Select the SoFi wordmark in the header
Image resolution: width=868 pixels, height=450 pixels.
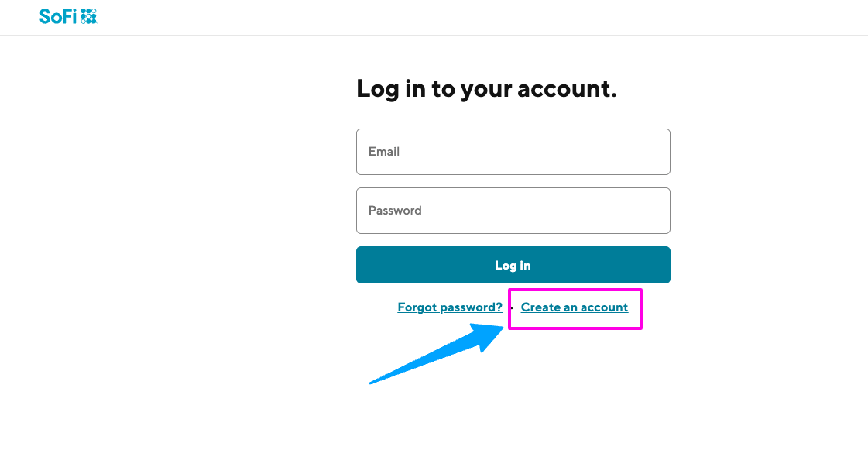57,15
